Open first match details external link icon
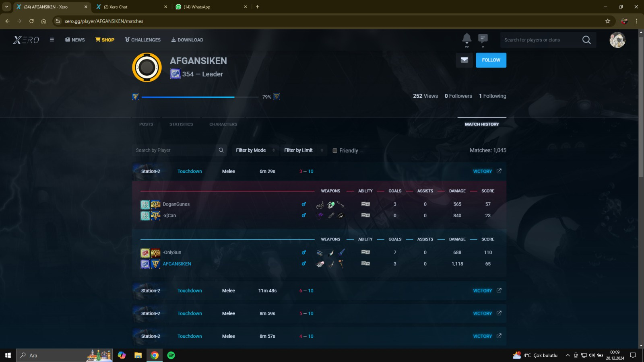Screen dimensions: 644x362 (x=499, y=171)
